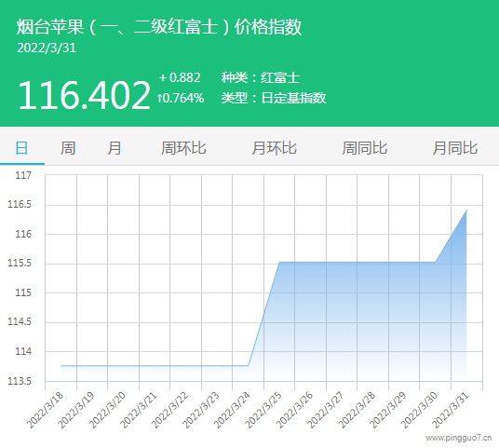This screenshot has height=448, width=499.
Task: Click the 117 y-axis label
Action: (23, 175)
